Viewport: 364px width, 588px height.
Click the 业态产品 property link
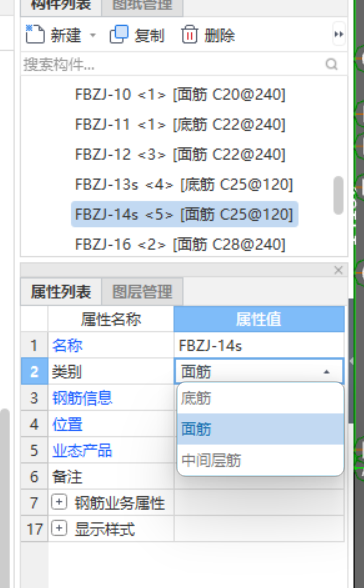click(82, 450)
